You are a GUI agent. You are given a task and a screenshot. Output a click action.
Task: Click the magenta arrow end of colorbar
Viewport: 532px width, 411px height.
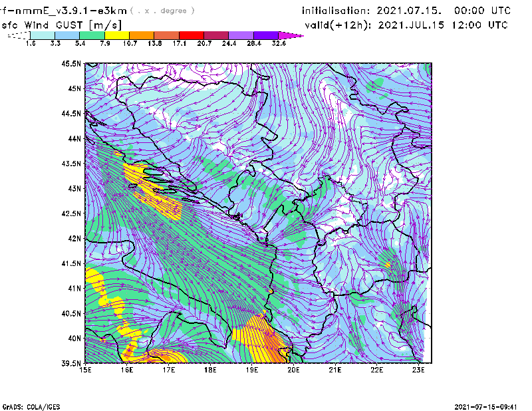pos(291,35)
